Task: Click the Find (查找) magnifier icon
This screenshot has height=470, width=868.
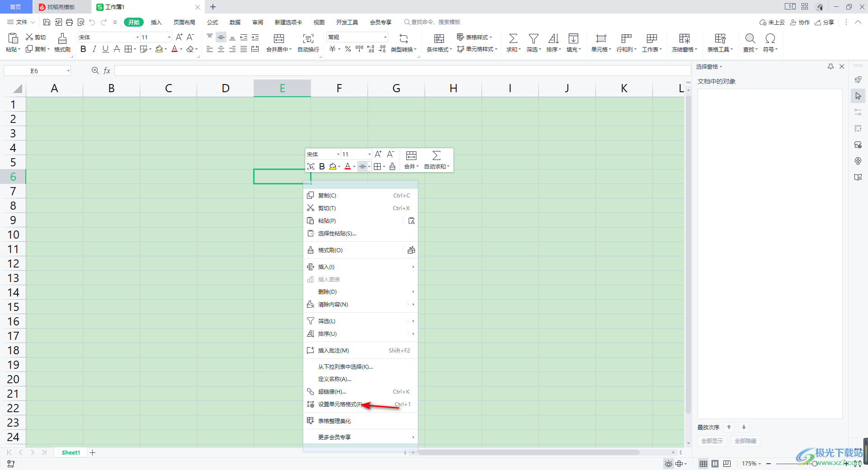Action: click(750, 38)
